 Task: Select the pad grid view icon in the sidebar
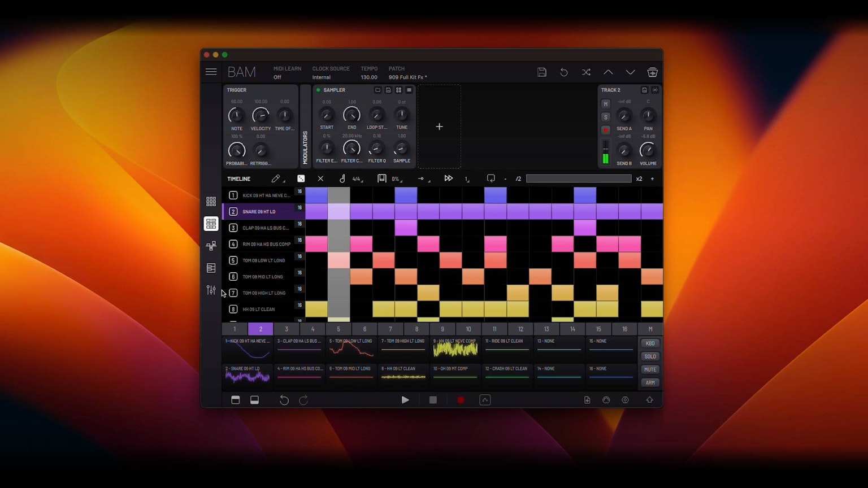click(x=211, y=201)
